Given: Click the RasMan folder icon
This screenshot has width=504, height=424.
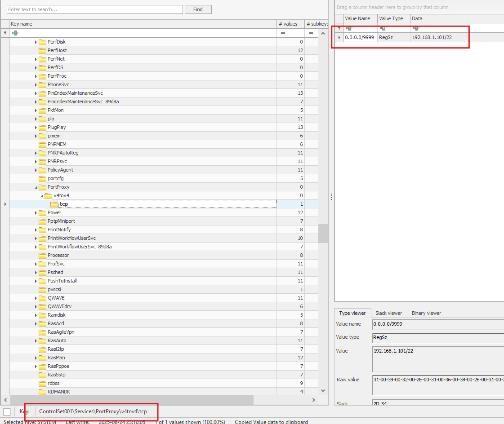Looking at the screenshot, I should pos(42,358).
